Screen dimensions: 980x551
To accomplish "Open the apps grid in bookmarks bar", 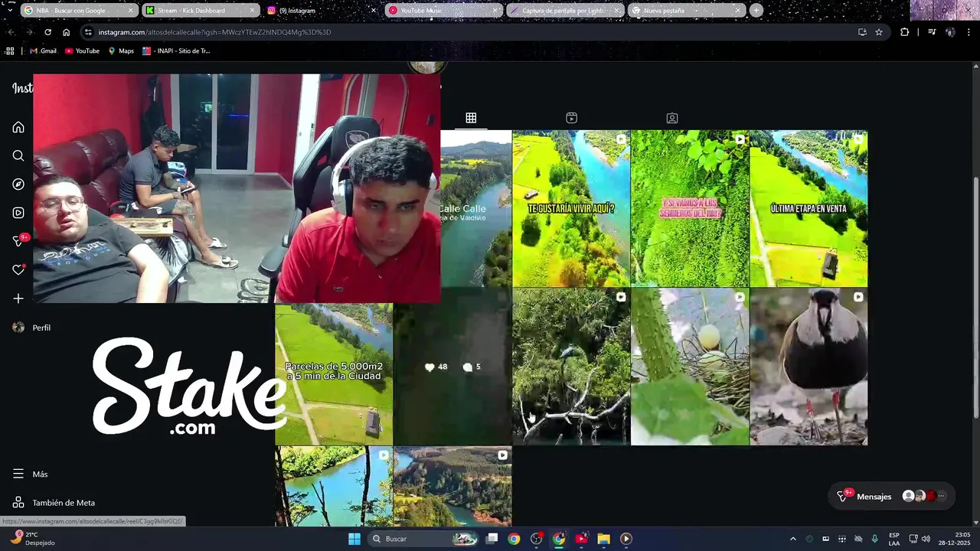I will click(x=10, y=51).
